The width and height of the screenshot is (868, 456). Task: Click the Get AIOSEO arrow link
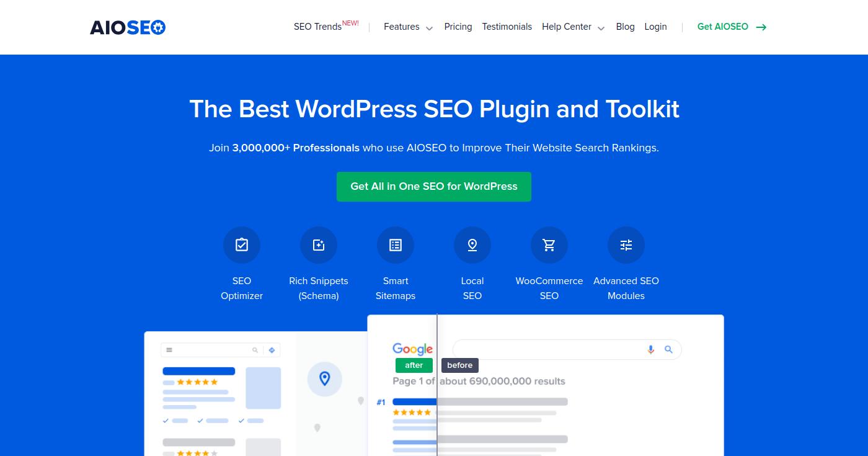[x=732, y=27]
